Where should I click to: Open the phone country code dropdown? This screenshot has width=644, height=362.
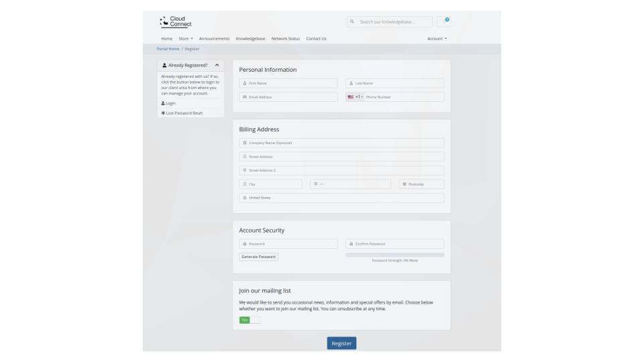pyautogui.click(x=356, y=97)
